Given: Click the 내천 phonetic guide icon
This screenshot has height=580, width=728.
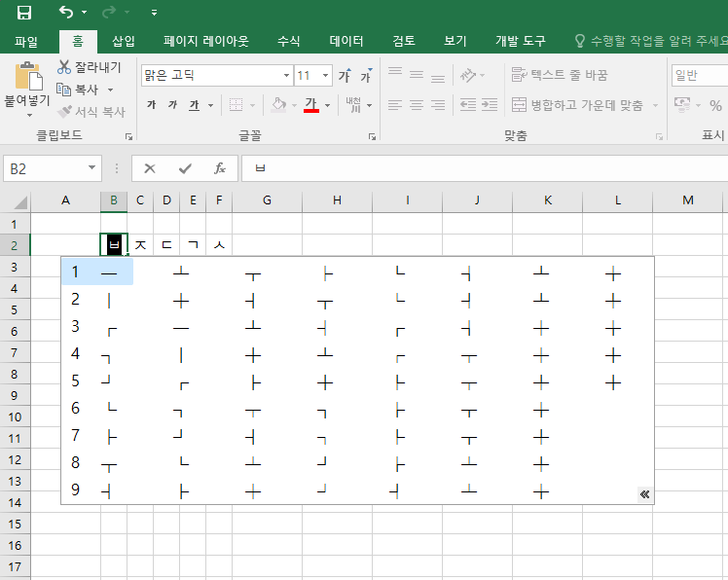Looking at the screenshot, I should [x=354, y=105].
